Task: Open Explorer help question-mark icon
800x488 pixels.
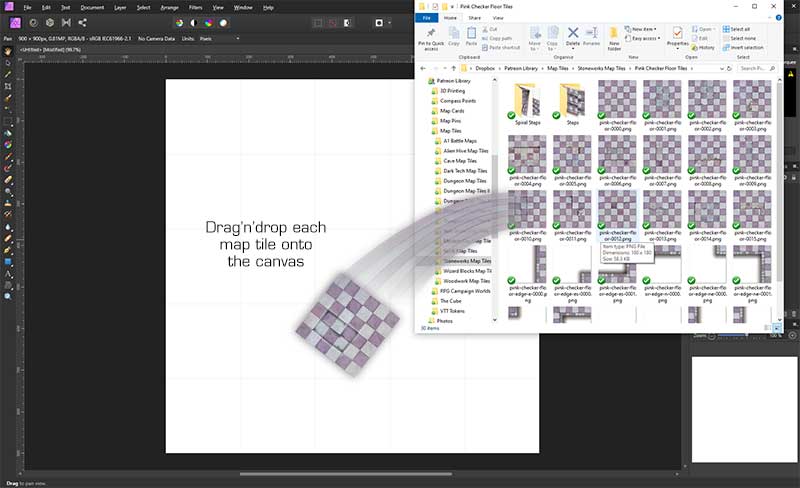Action: [x=779, y=18]
